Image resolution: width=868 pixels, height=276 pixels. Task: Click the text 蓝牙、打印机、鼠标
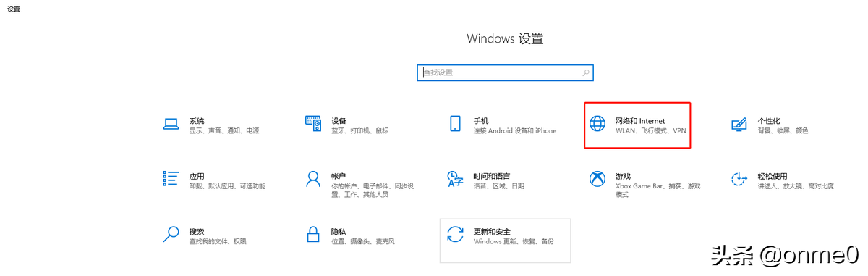(360, 131)
